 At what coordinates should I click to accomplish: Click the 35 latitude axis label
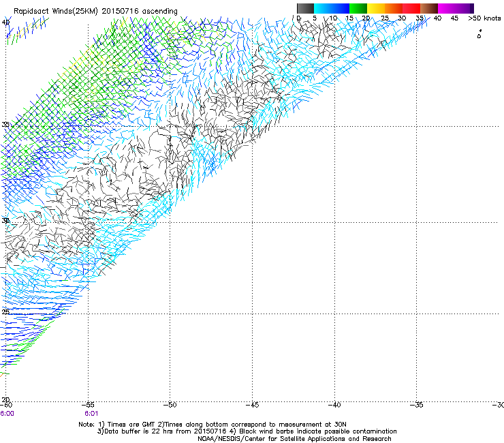click(5, 124)
